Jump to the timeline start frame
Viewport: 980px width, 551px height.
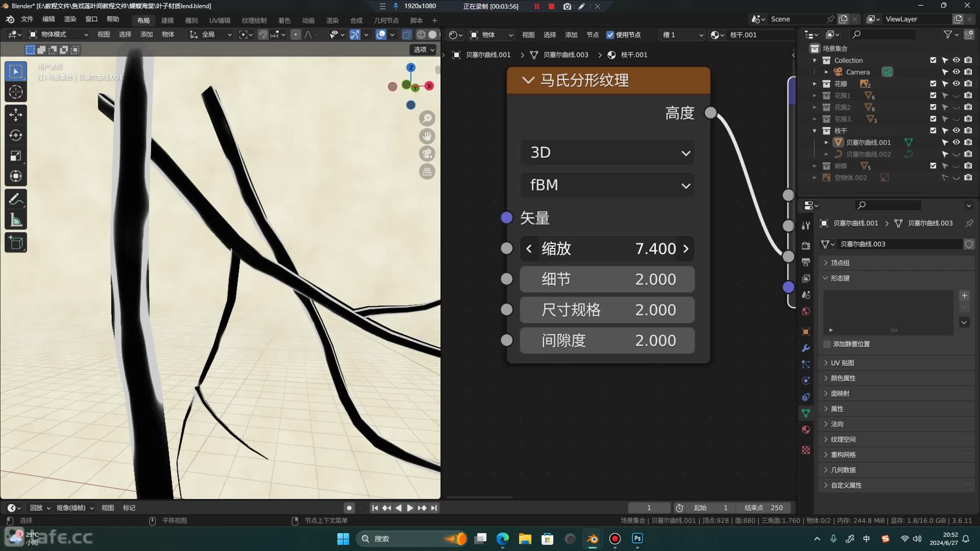[375, 508]
